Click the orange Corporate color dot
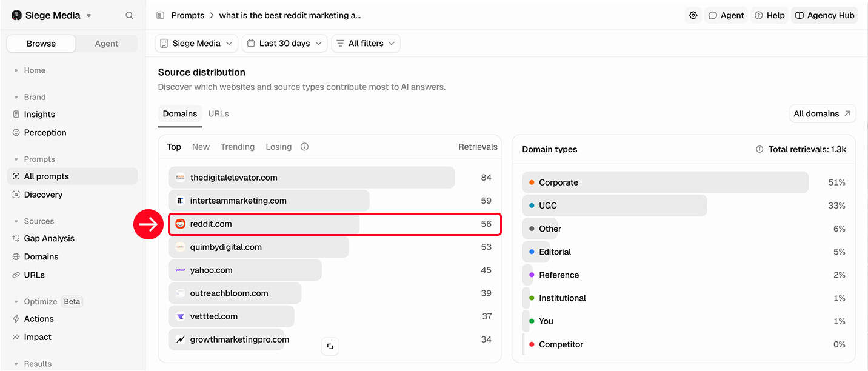Screen dimensions: 868x371 tap(532, 182)
